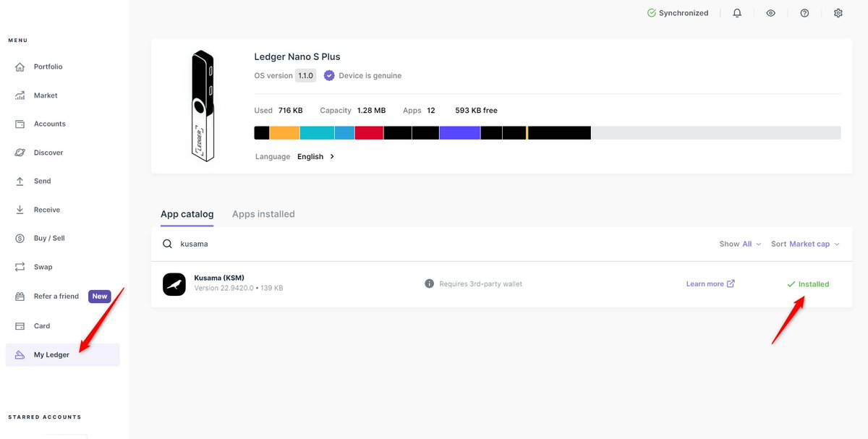Click the Ledger Nano S Plus device image

203,106
